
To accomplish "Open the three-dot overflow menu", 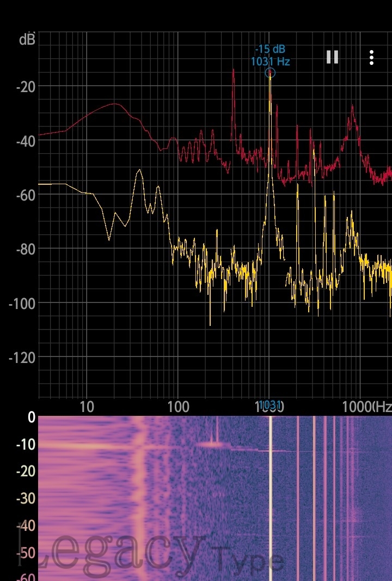I will click(372, 57).
